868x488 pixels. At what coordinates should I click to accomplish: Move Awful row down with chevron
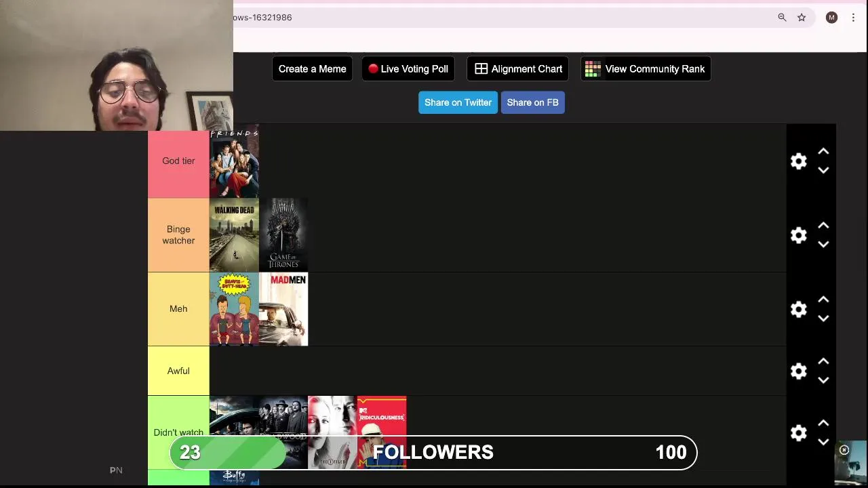point(823,380)
